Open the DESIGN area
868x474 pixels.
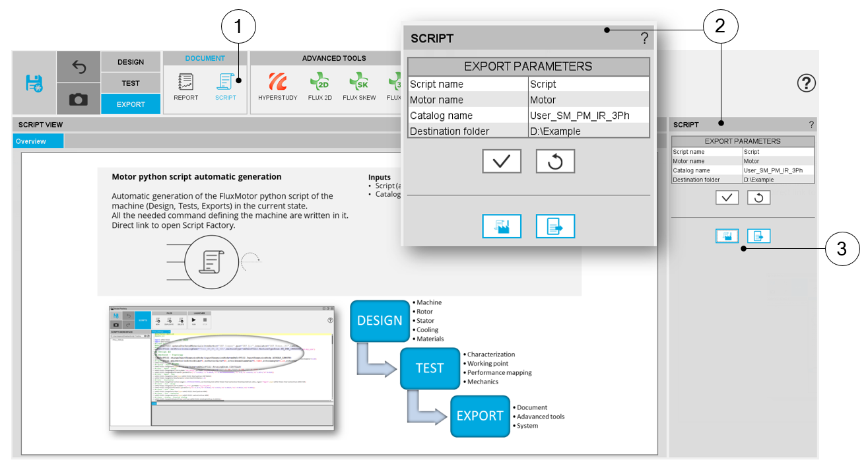pos(131,62)
